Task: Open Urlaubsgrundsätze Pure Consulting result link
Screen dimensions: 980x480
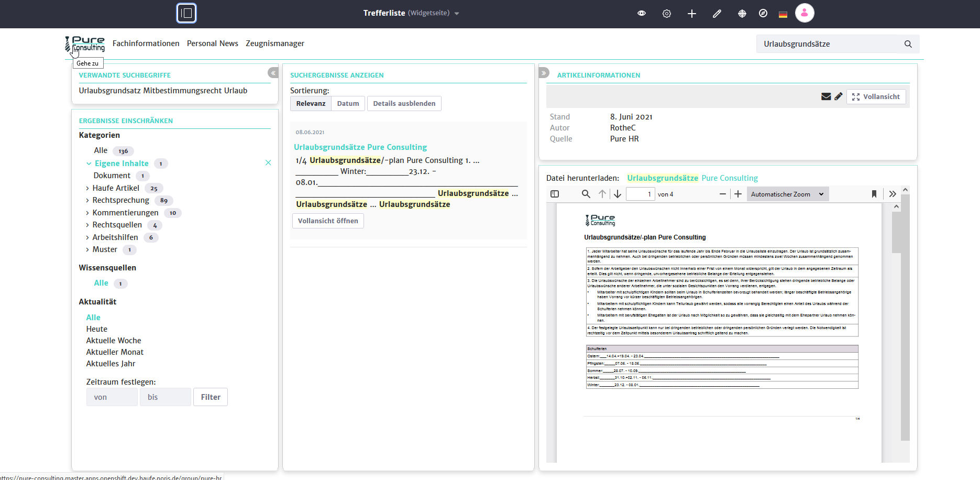Action: point(360,147)
